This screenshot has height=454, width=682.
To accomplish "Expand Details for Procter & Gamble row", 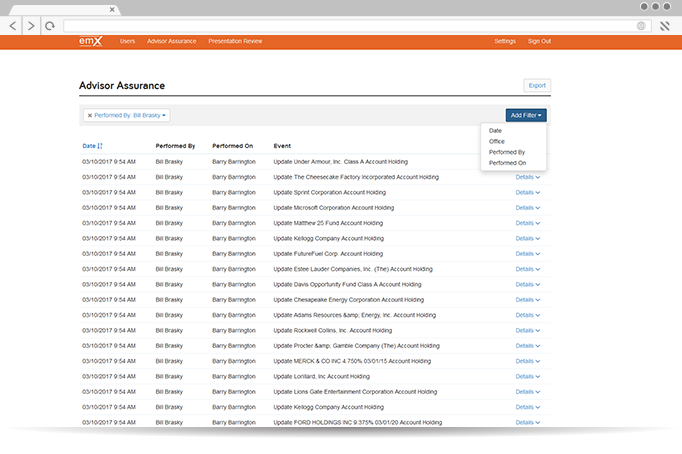I will pos(528,346).
